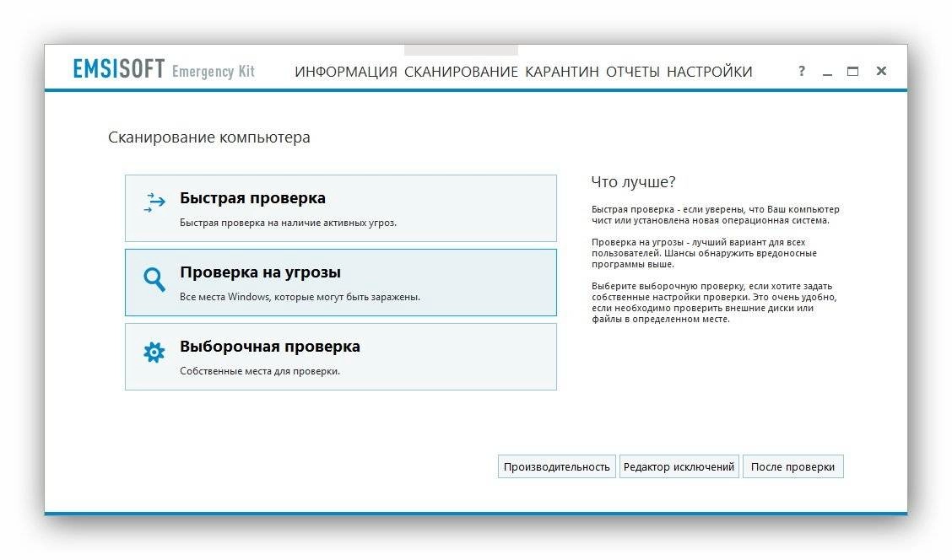Click the paragraph beginning 'Выберите выборочную проверку'

[714, 302]
